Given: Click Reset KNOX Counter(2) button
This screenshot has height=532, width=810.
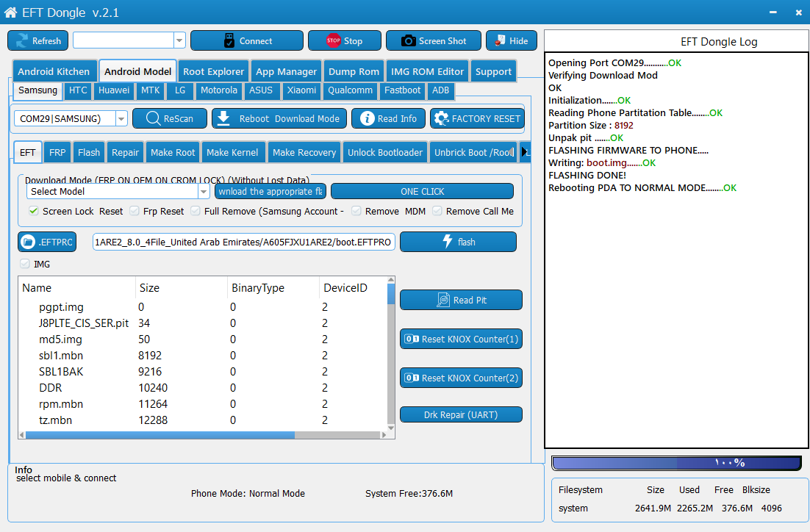Looking at the screenshot, I should click(461, 378).
